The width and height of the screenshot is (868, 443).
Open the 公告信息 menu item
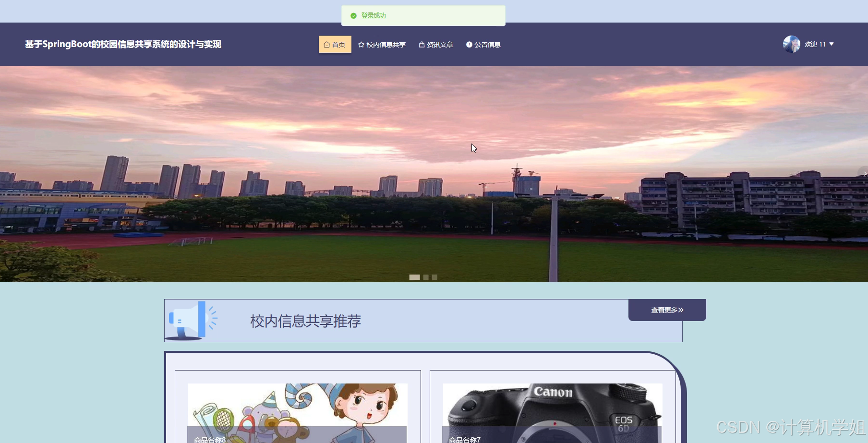coord(483,44)
